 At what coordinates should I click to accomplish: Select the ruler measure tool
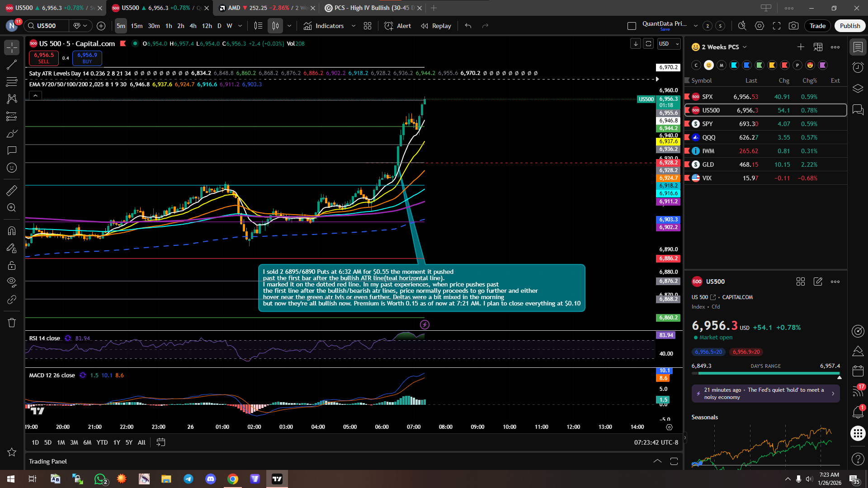(12, 191)
